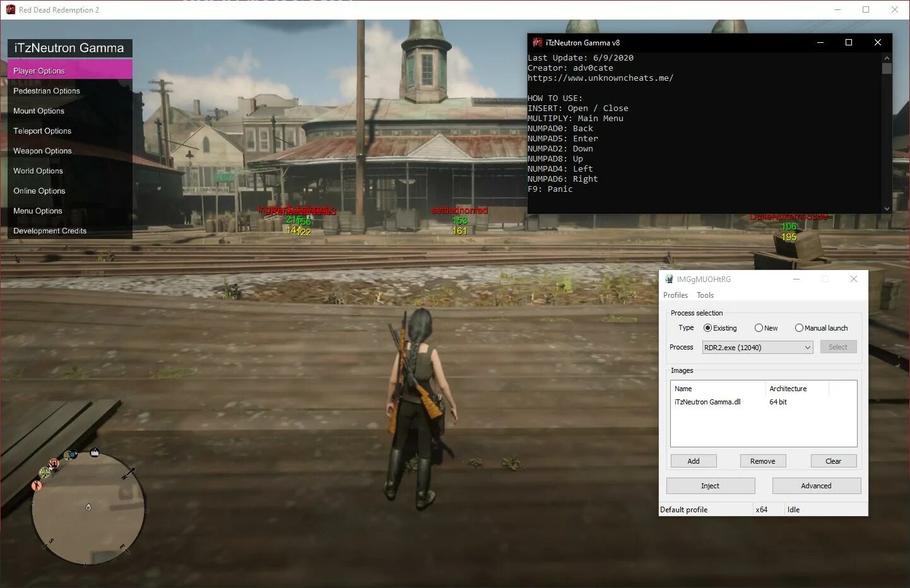Click the Name column header
This screenshot has width=910, height=588.
[x=718, y=389]
